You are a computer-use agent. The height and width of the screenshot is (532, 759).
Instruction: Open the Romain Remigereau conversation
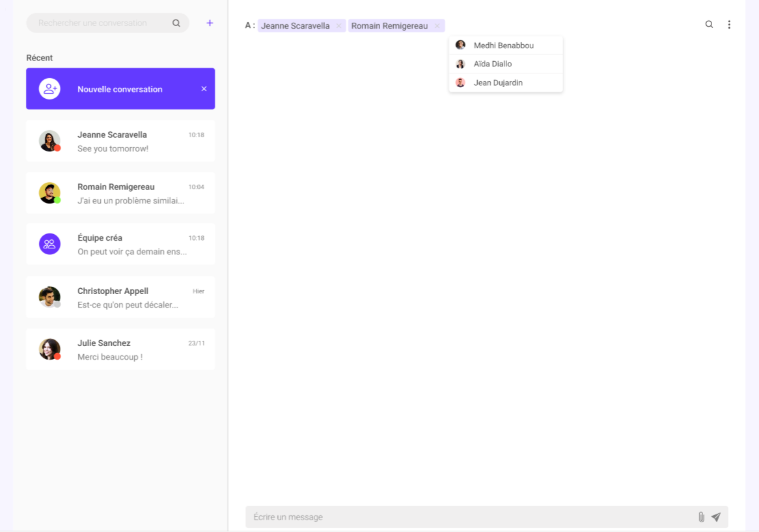120,193
